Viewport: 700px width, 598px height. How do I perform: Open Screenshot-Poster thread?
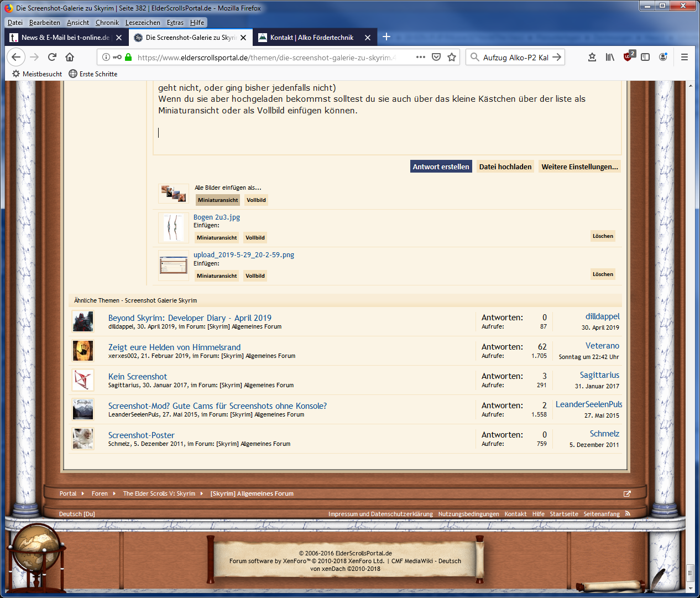(x=142, y=435)
